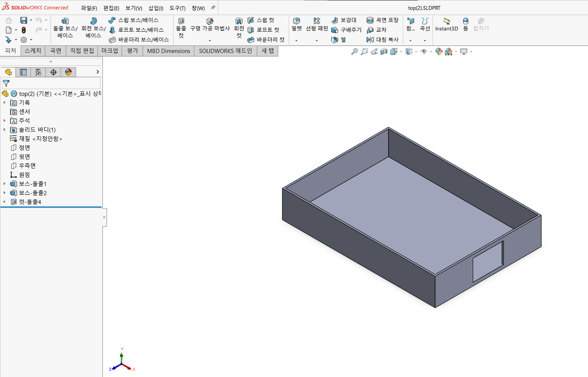Viewport: 588px width, 377px height.
Task: Select the Boundary Cut (바운더리 컷) tool
Action: pyautogui.click(x=266, y=39)
